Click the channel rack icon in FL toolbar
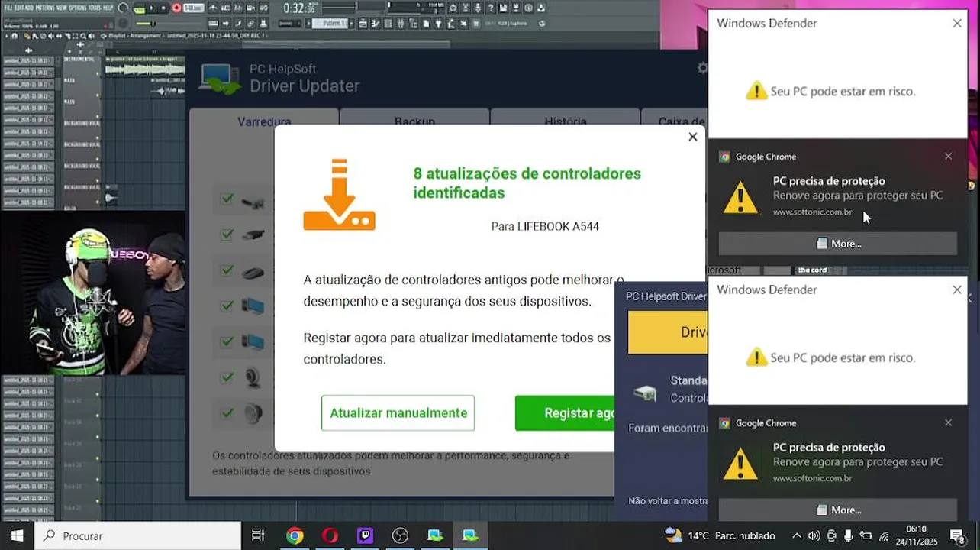This screenshot has width=980, height=550. click(x=388, y=24)
